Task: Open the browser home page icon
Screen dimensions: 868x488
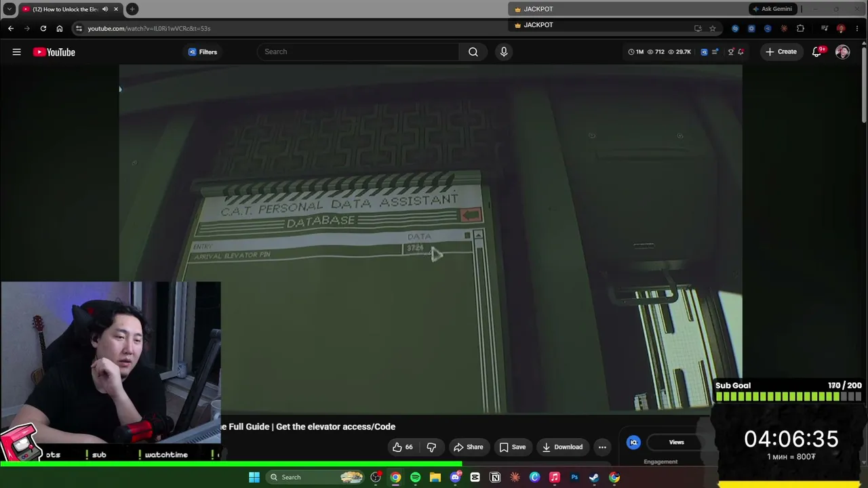Action: click(60, 28)
